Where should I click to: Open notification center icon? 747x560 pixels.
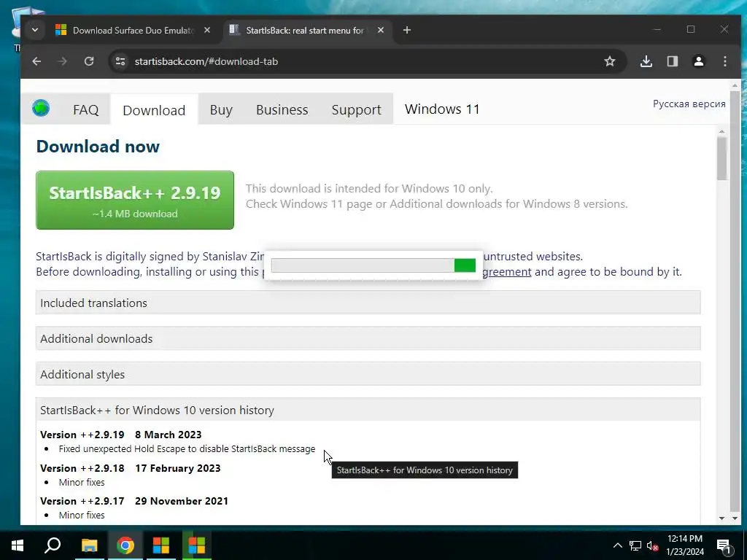[x=724, y=545]
